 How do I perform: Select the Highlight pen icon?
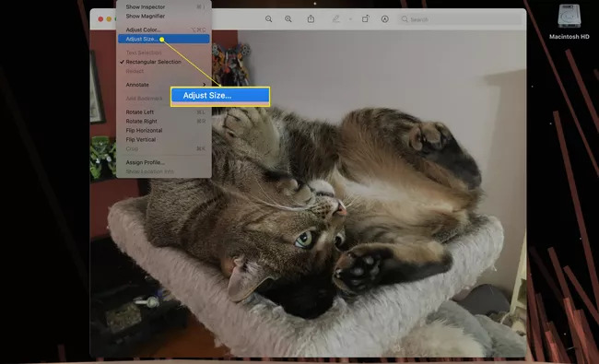[x=335, y=18]
